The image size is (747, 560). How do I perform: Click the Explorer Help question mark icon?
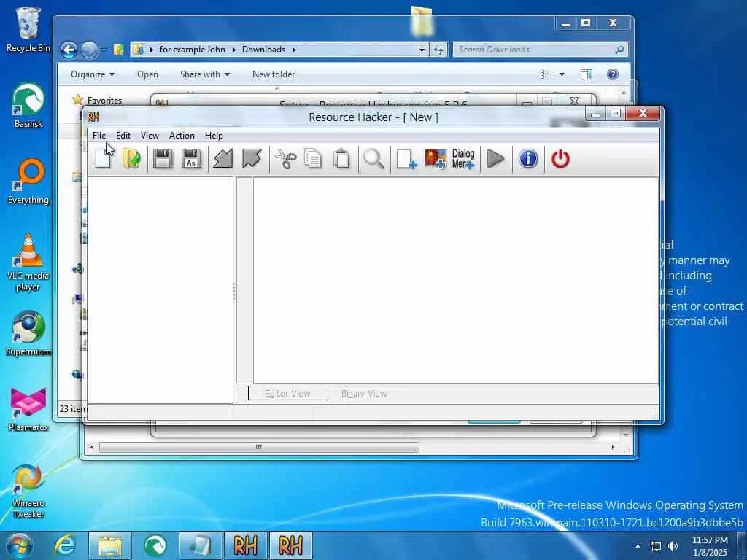point(613,74)
